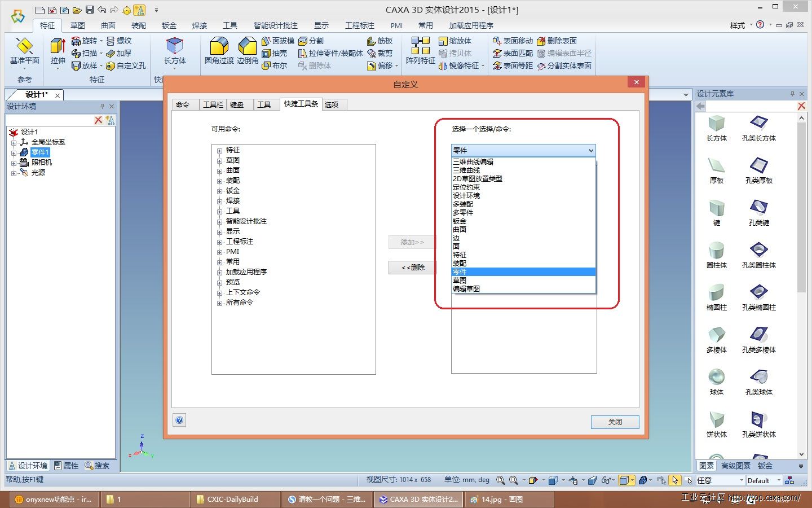Select the 圆角过渡 fillet tool
Viewport: 812px width, 508px height.
(219, 51)
